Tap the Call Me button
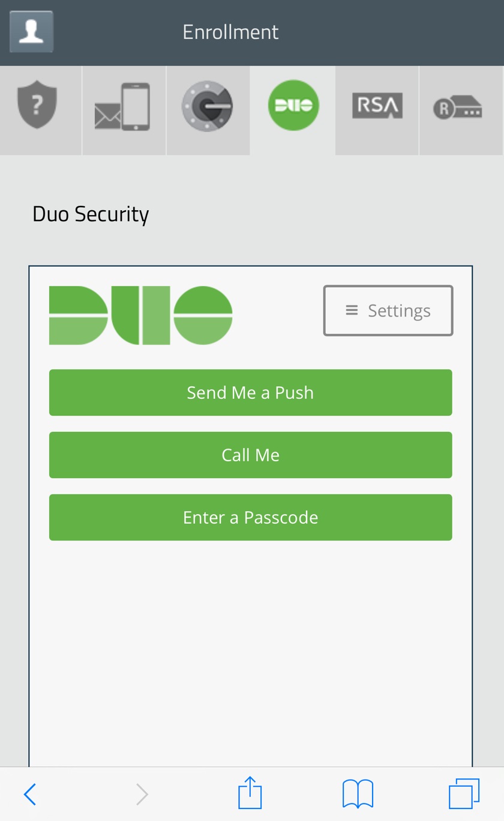 coord(250,455)
